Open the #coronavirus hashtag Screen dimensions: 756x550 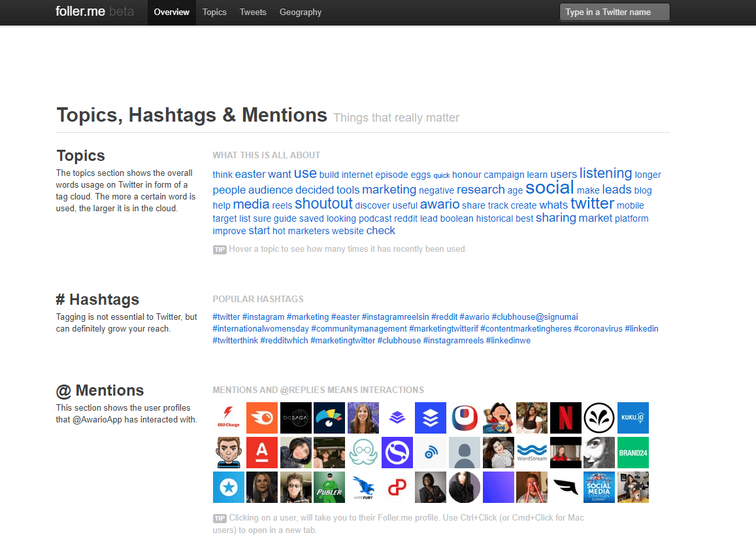coord(598,328)
